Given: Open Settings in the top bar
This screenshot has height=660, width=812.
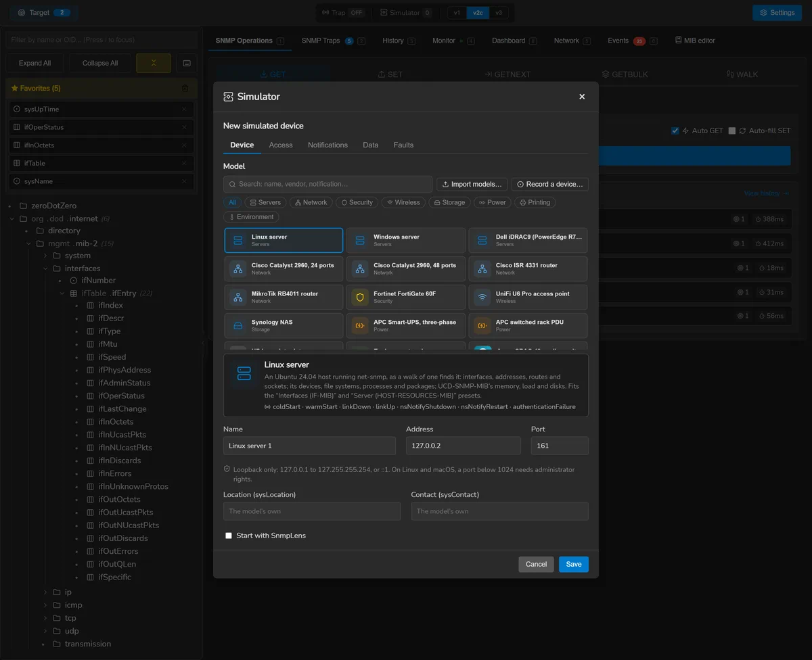Looking at the screenshot, I should (x=777, y=12).
